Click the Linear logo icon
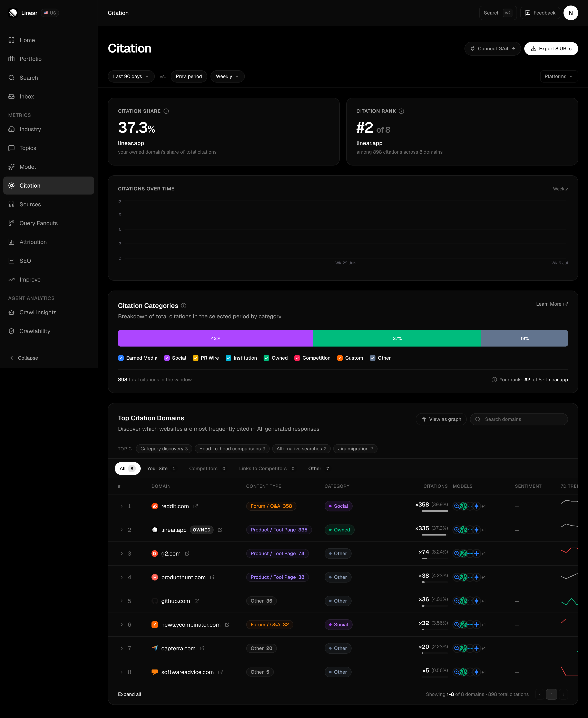This screenshot has width=588, height=718. 13,13
